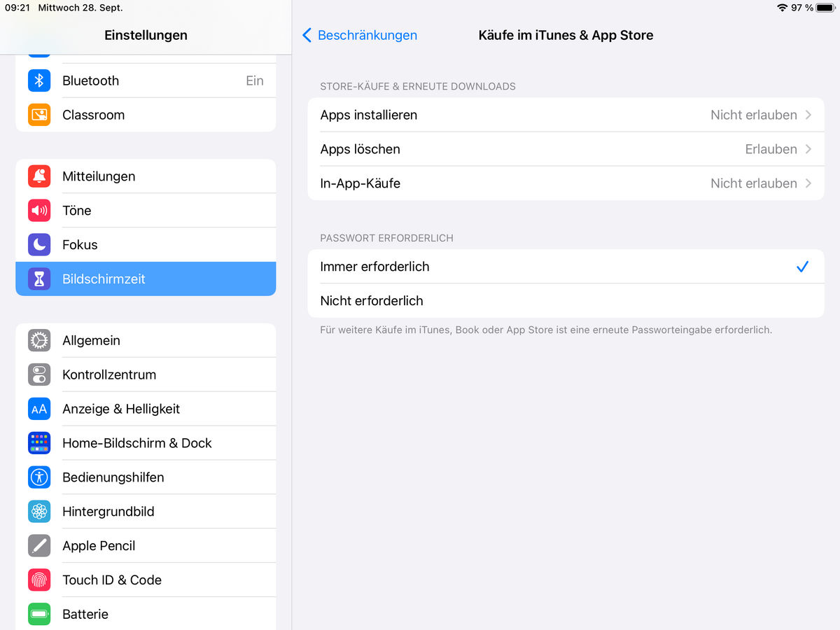Tap the Bluetooth icon in sidebar
840x630 pixels.
[x=39, y=80]
